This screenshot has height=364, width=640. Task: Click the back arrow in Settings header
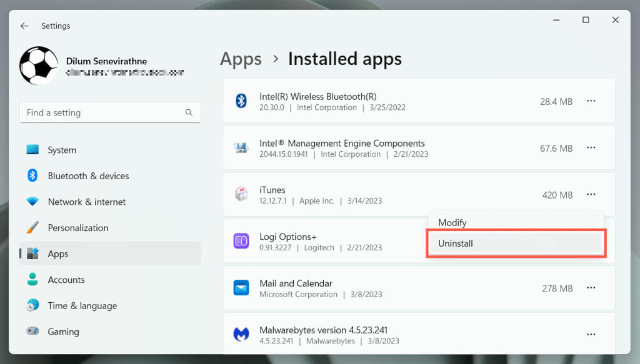[24, 26]
